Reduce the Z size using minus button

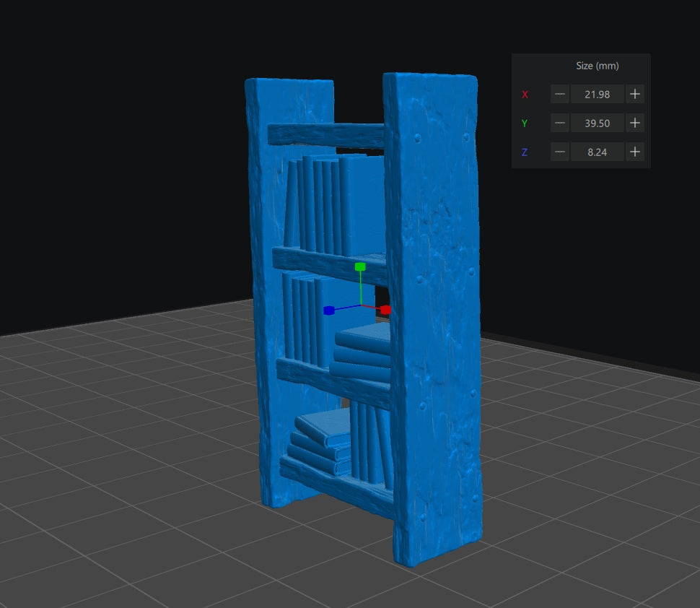pos(560,152)
